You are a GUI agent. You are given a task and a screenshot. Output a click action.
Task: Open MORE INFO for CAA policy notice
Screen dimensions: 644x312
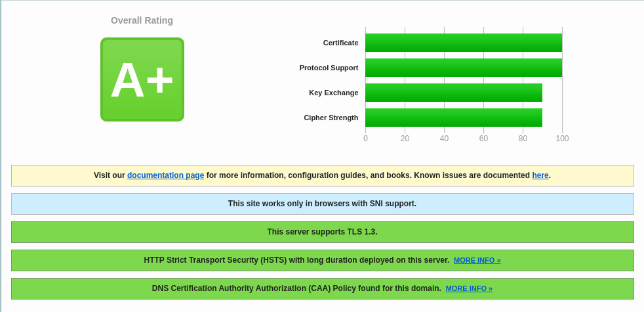469,288
